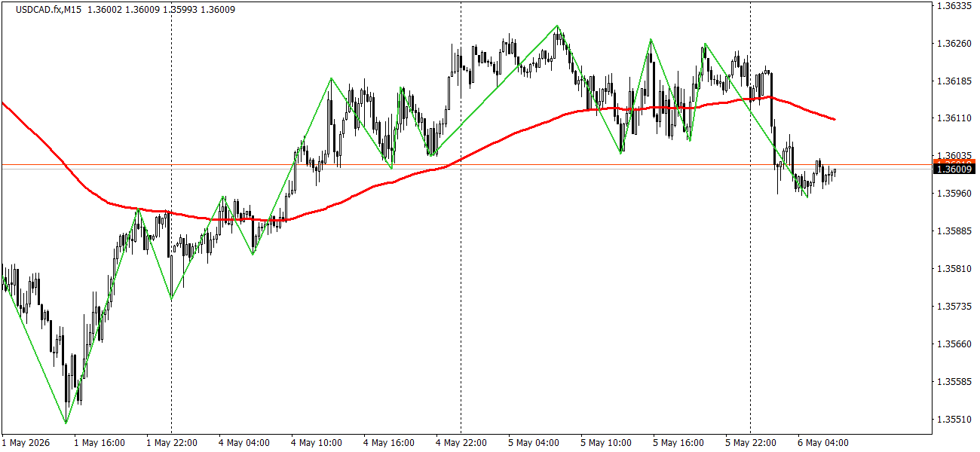This screenshot has width=980, height=452.
Task: Click the 5 May 10:00 time label
Action: pyautogui.click(x=606, y=443)
